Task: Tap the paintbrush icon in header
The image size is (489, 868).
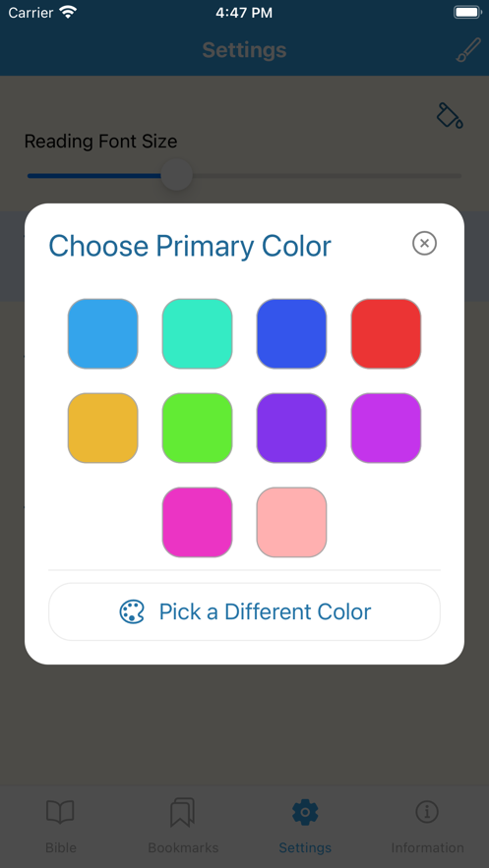Action: tap(468, 50)
